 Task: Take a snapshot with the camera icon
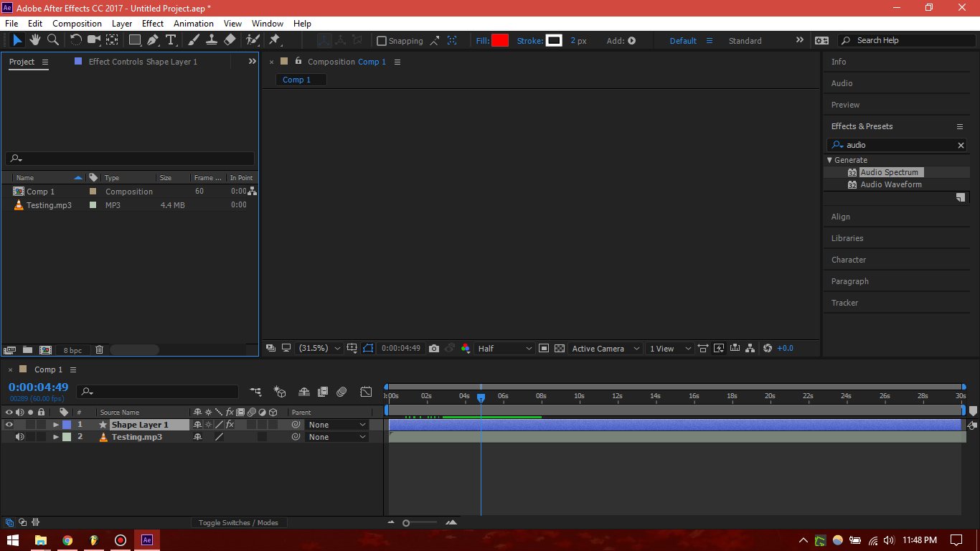click(x=434, y=349)
